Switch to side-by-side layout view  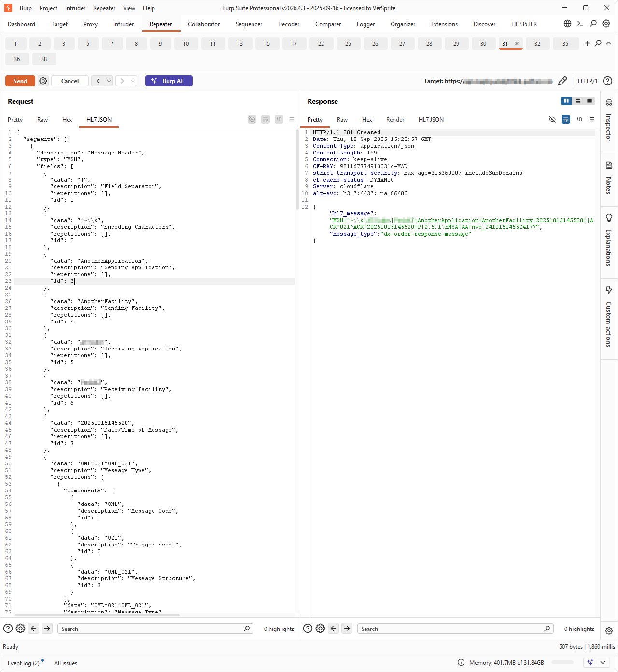[x=566, y=101]
